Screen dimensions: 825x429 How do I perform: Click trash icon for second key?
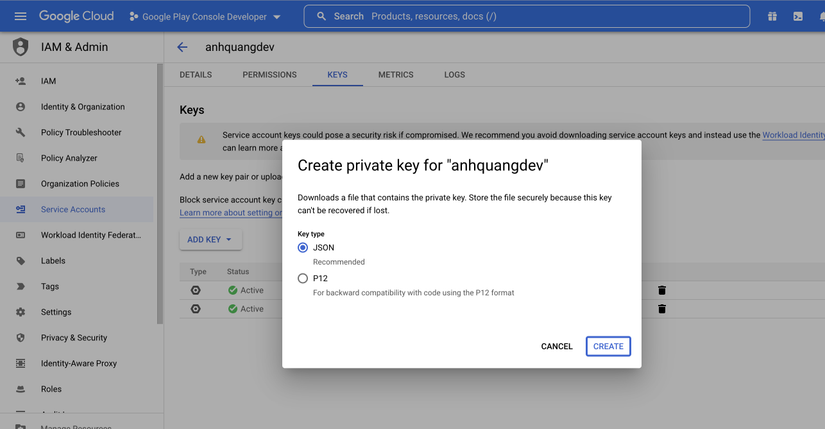tap(662, 309)
